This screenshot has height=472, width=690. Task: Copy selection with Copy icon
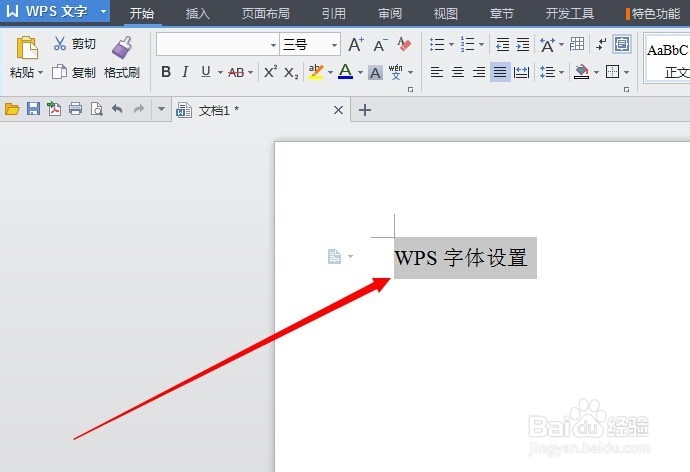59,72
